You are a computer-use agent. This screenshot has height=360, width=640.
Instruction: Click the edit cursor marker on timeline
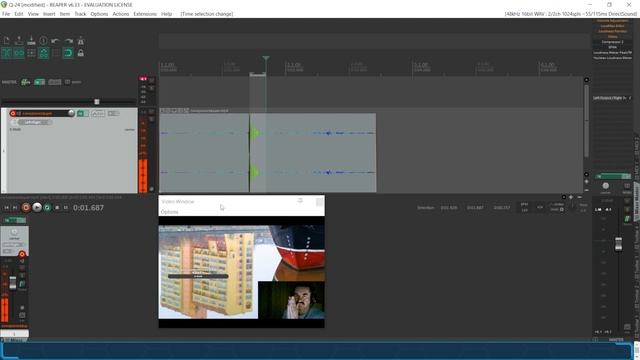(x=266, y=59)
